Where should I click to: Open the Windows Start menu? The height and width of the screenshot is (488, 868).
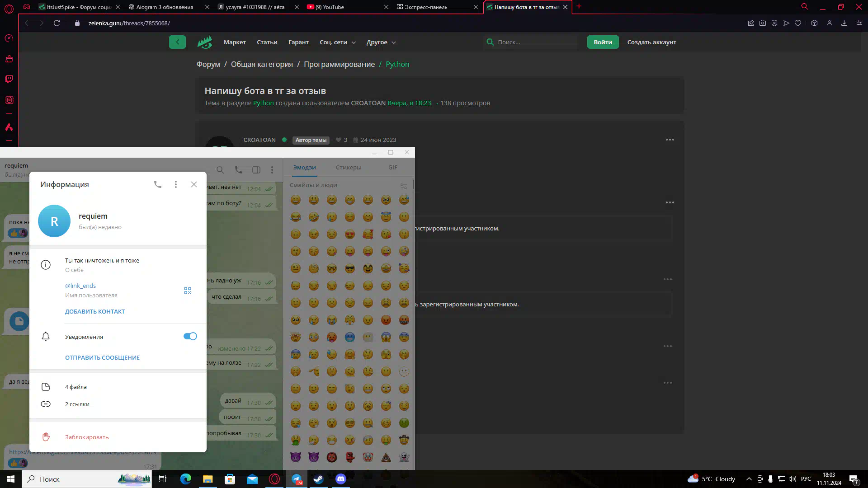coord(11,479)
